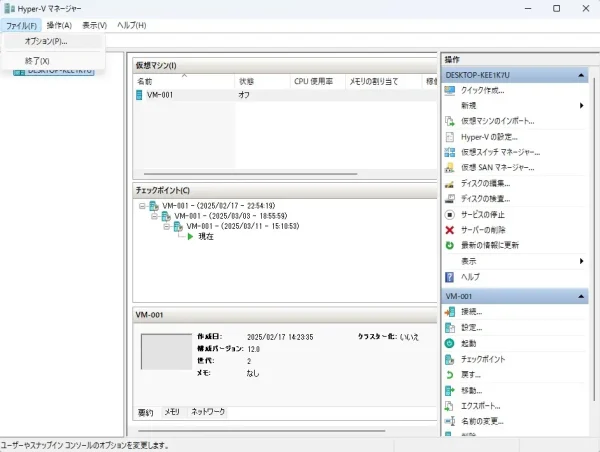
Task: Click クイック作成... action link
Action: pyautogui.click(x=482, y=91)
